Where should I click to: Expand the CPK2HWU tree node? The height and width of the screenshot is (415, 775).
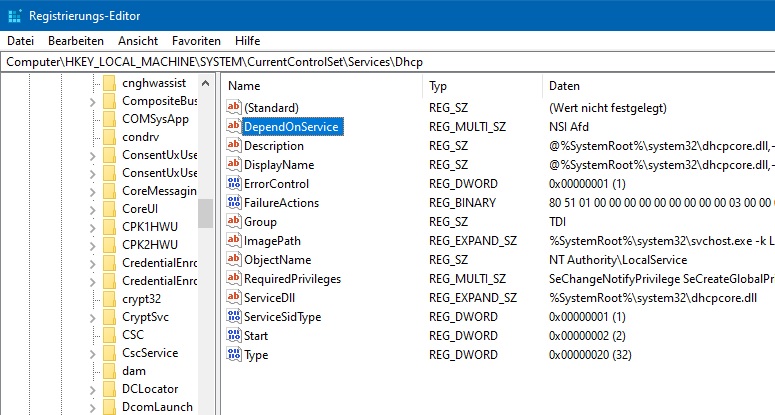[x=93, y=246]
